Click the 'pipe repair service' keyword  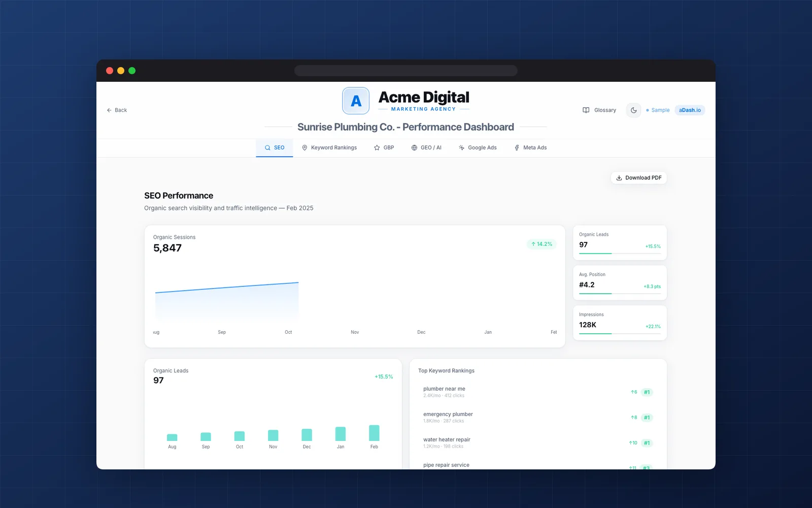pos(446,465)
